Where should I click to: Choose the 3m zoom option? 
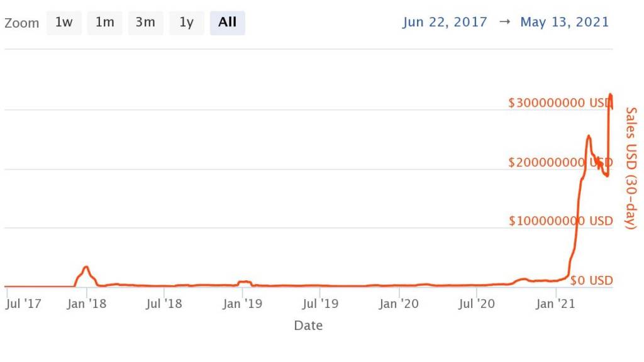(145, 23)
